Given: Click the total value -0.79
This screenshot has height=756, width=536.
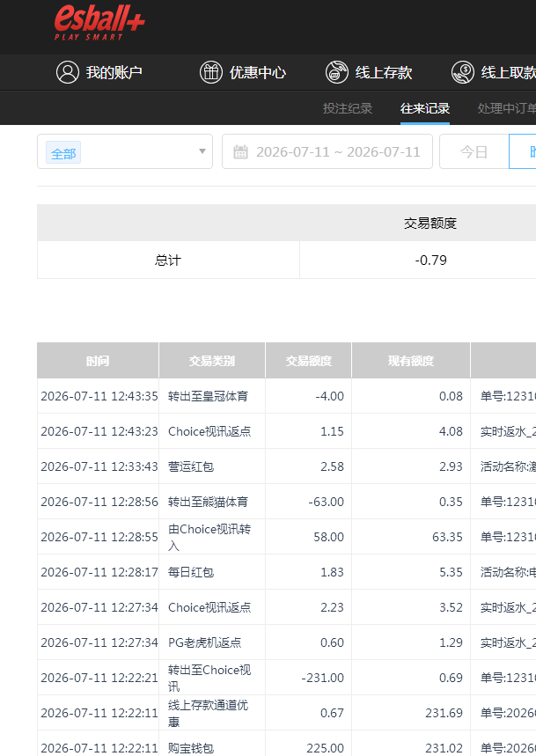Looking at the screenshot, I should point(431,261).
